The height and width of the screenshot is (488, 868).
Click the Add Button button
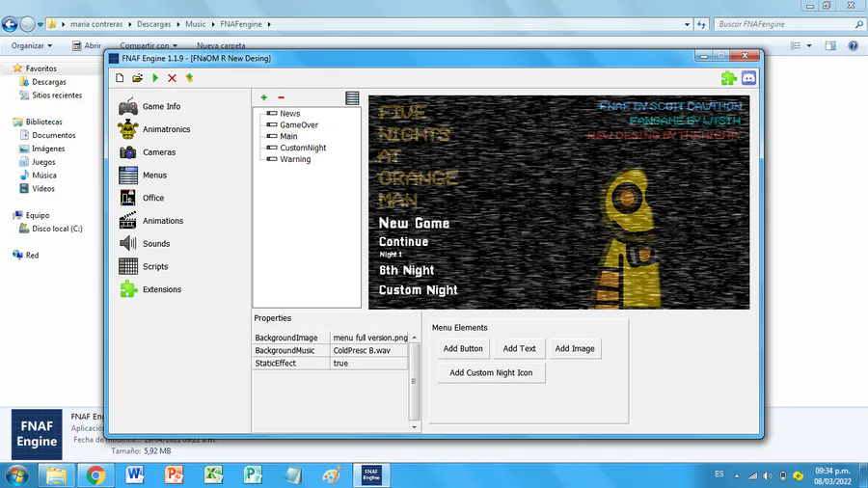tap(463, 348)
